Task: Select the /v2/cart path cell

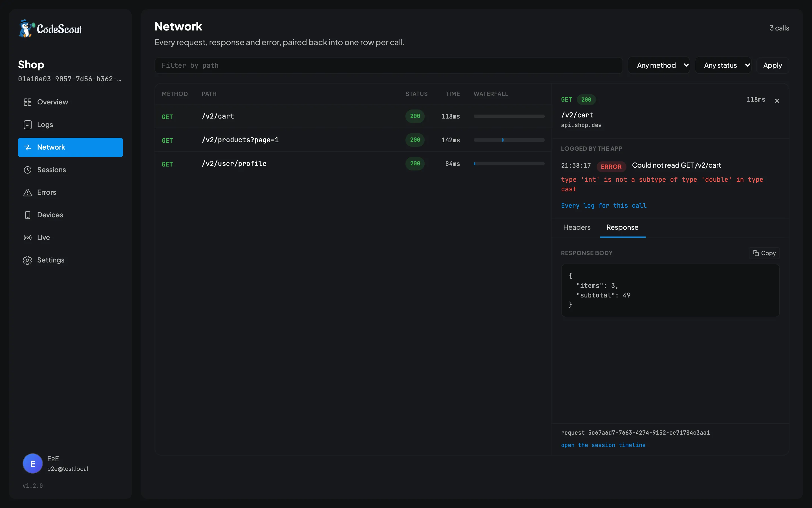Action: pyautogui.click(x=218, y=116)
